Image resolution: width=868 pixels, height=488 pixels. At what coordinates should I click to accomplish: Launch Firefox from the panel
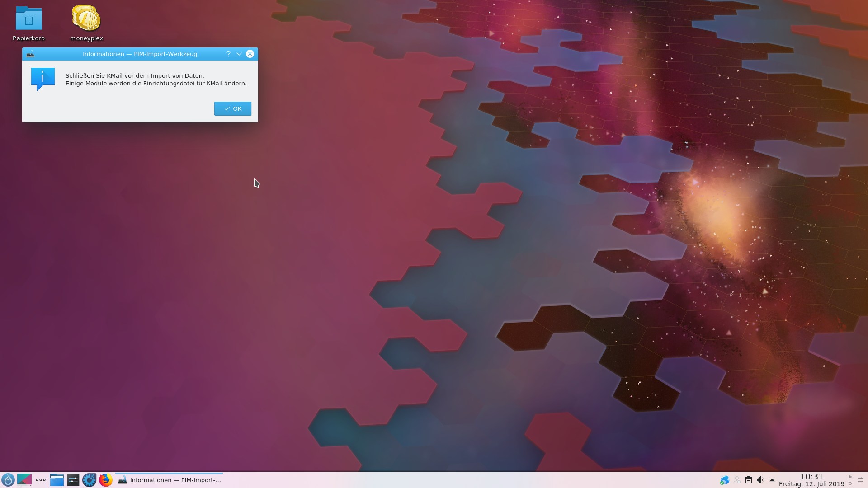click(105, 480)
